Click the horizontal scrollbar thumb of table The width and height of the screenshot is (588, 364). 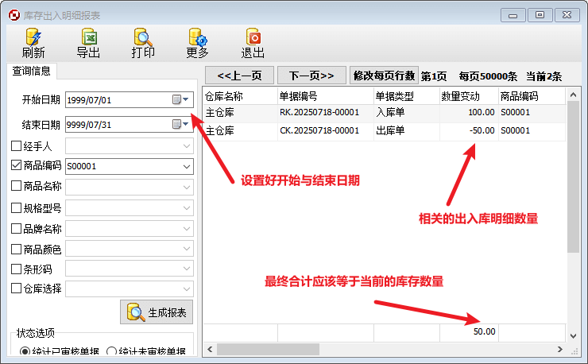268,350
